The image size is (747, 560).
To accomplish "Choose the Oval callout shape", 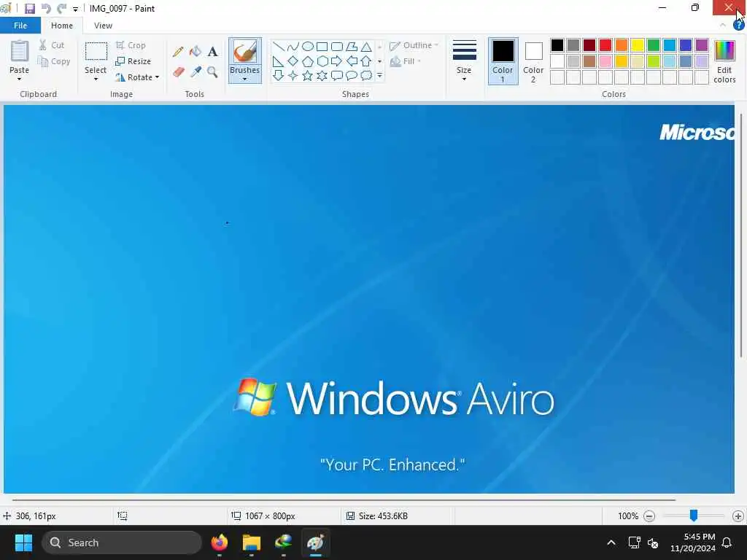I will coord(352,75).
